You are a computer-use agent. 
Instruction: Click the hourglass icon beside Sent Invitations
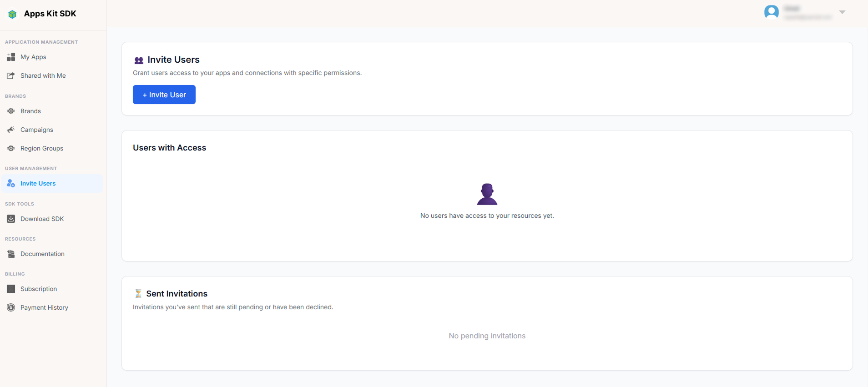click(x=138, y=294)
